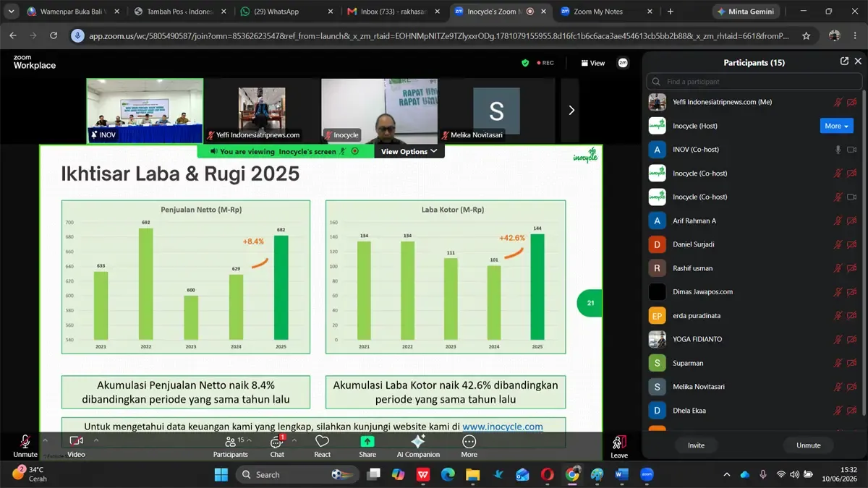
Task: Open the tab search dropdown arrow
Action: [x=11, y=12]
